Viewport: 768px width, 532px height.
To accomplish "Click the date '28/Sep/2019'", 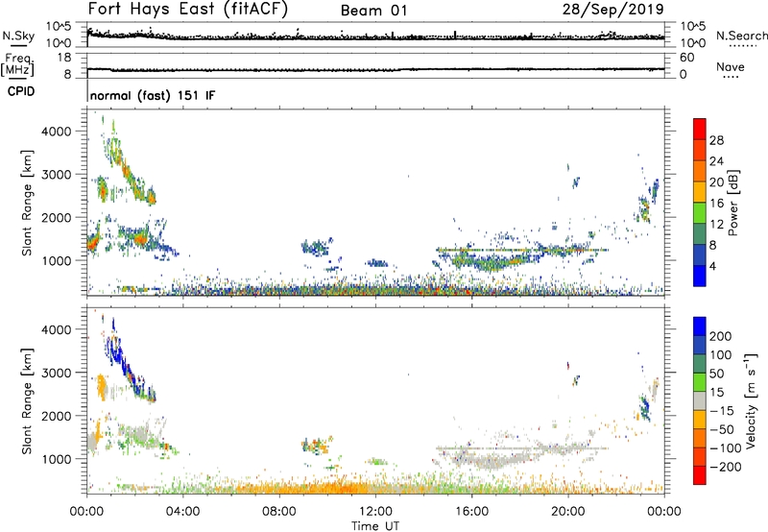I will click(x=612, y=9).
